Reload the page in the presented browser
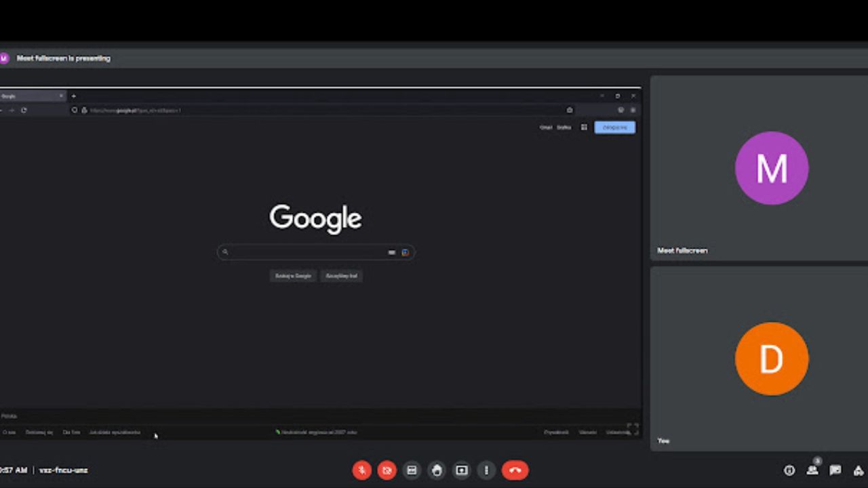Viewport: 868px width, 488px height. coord(24,110)
